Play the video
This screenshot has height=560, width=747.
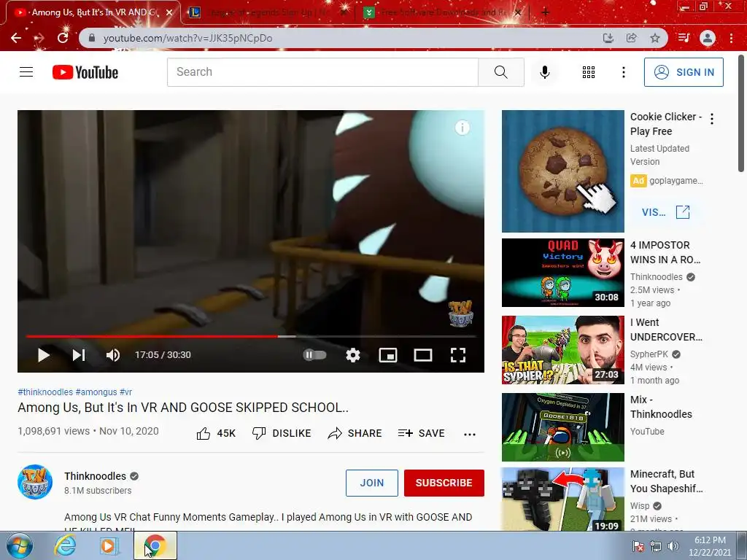pos(43,355)
